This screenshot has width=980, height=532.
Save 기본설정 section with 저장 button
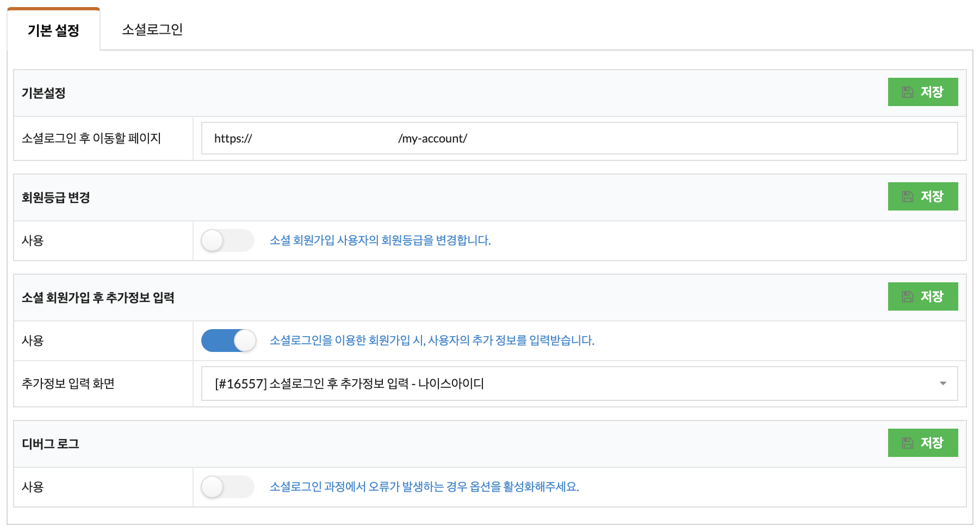tap(923, 92)
